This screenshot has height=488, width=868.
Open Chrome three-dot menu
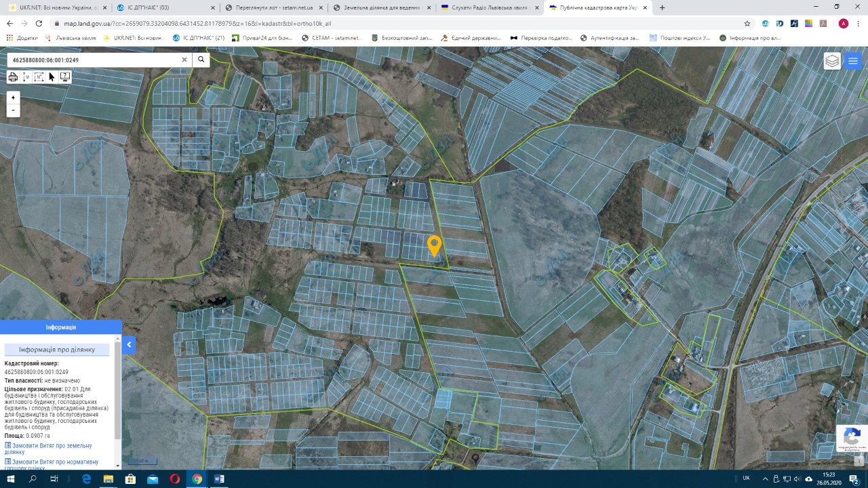pyautogui.click(x=859, y=23)
